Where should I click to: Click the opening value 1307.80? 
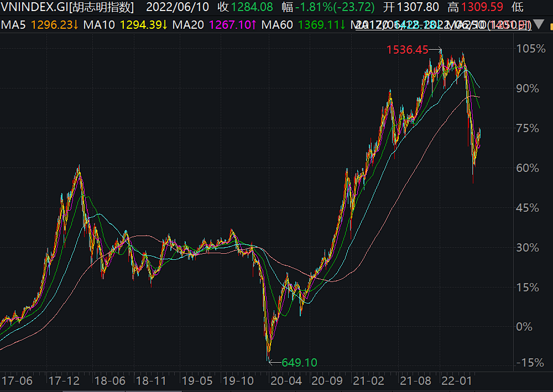pyautogui.click(x=418, y=7)
